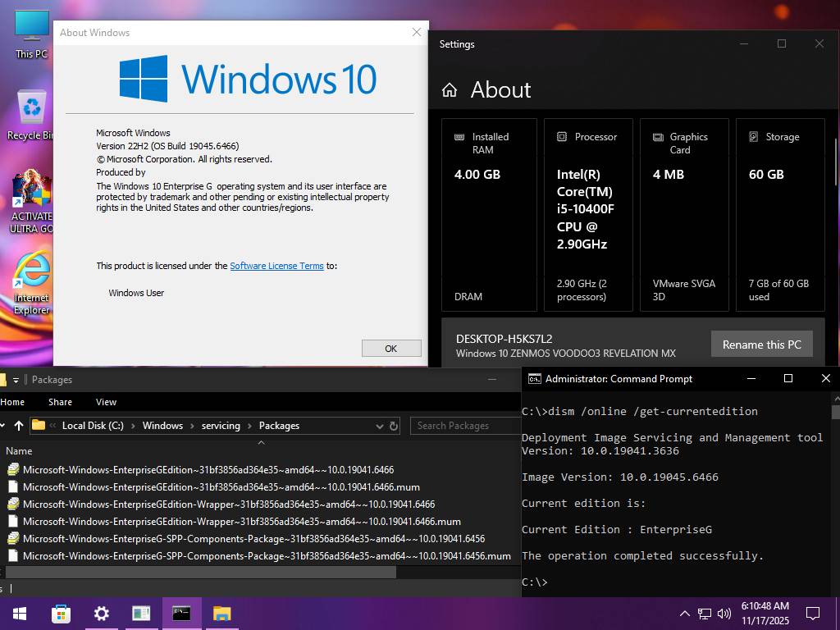Screen dimensions: 840x630
Task: Click the Version 22H2 build line
Action: (x=167, y=146)
